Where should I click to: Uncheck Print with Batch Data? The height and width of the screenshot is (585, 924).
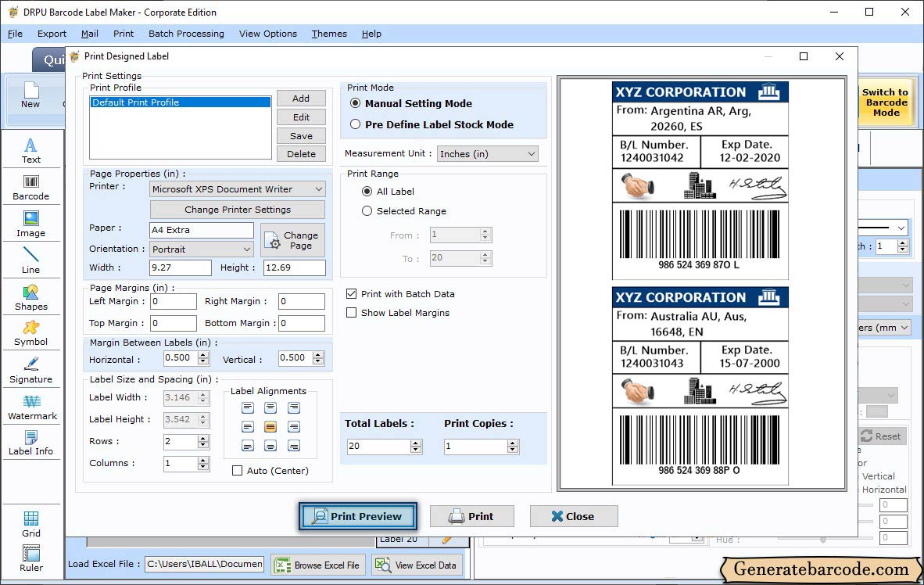point(351,294)
